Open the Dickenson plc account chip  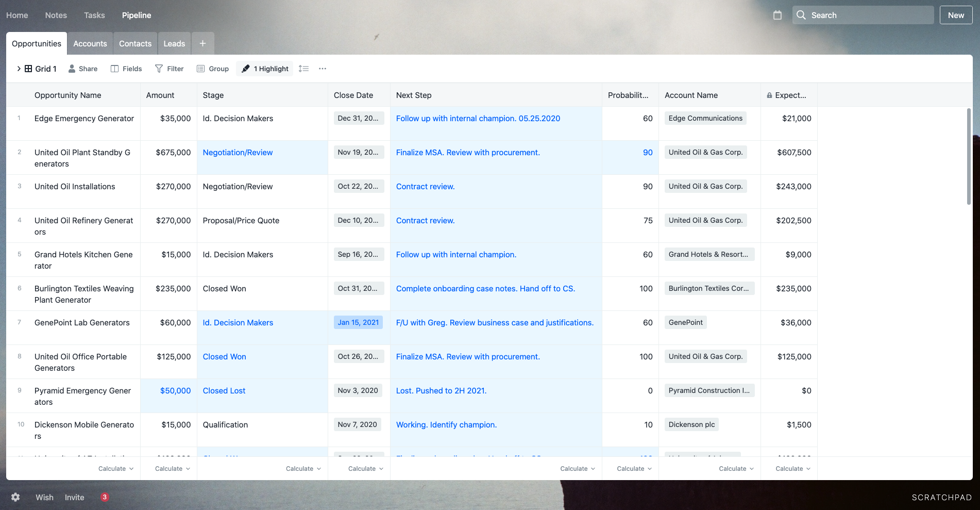(x=691, y=424)
